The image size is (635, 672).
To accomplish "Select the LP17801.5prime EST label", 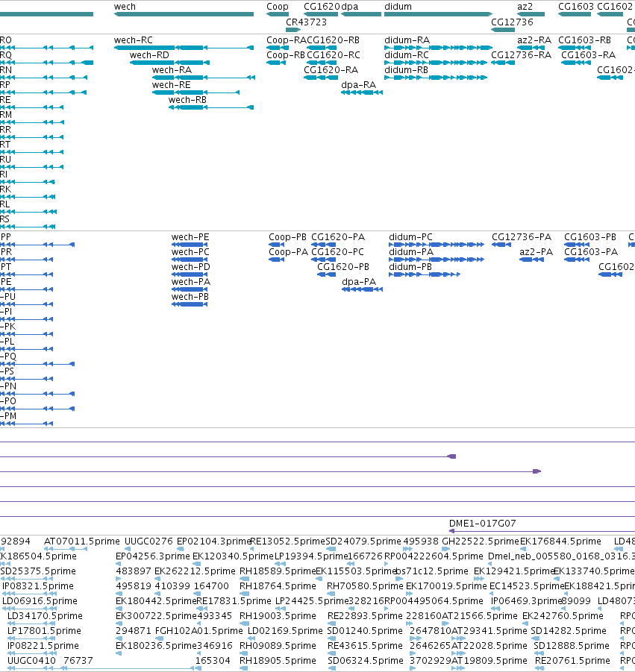I will click(x=44, y=631).
